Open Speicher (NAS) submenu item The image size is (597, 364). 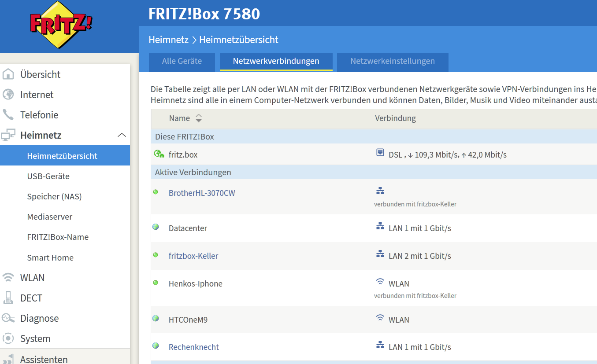click(x=55, y=196)
